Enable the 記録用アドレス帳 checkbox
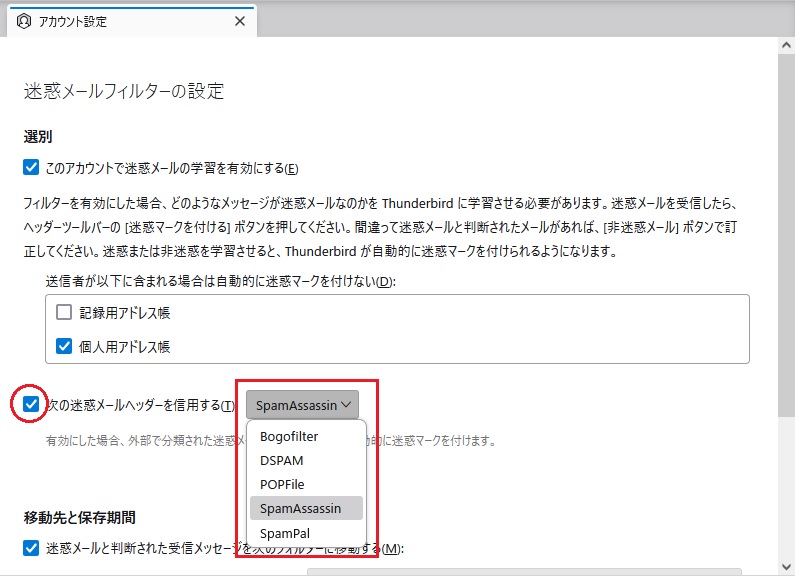The image size is (795, 576). pos(65,312)
